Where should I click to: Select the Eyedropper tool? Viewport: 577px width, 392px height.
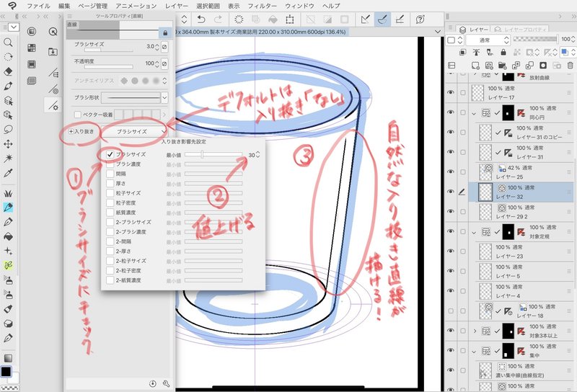pos(8,173)
